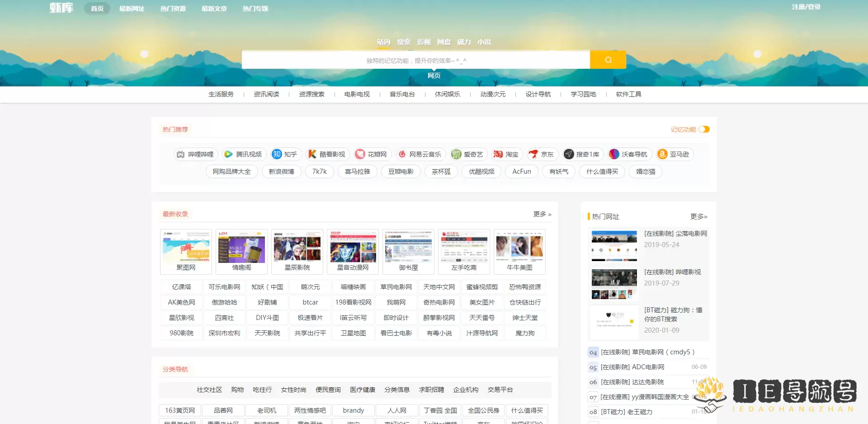Click 更多 next to 热门网址

click(698, 216)
